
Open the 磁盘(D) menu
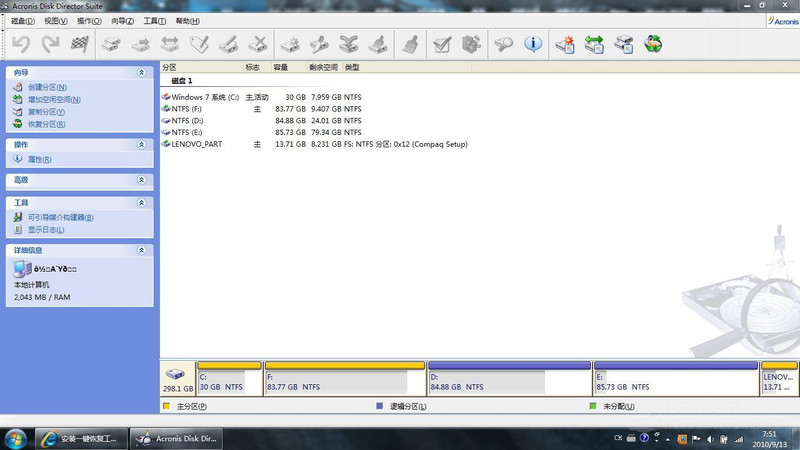coord(23,21)
